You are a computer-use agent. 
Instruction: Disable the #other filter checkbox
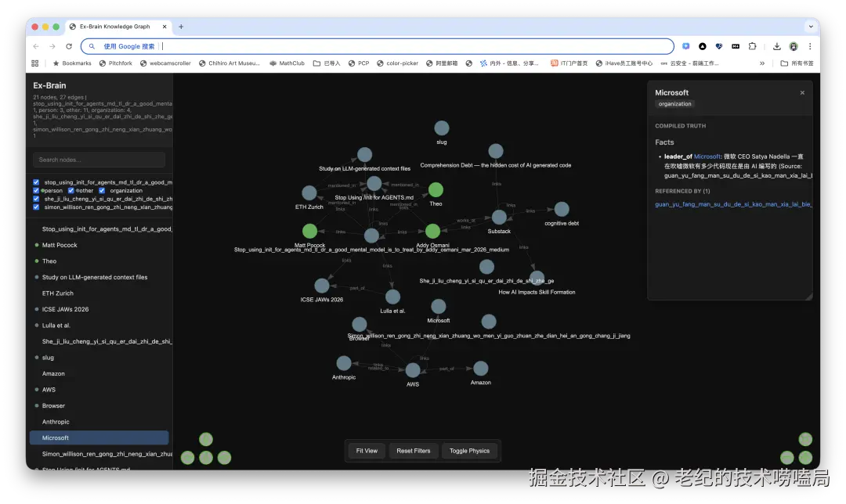[70, 190]
